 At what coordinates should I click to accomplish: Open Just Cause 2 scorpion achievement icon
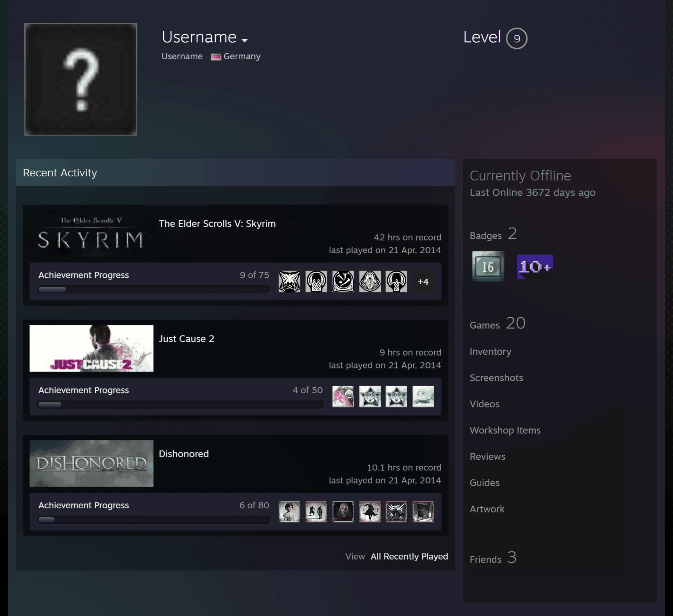point(423,397)
